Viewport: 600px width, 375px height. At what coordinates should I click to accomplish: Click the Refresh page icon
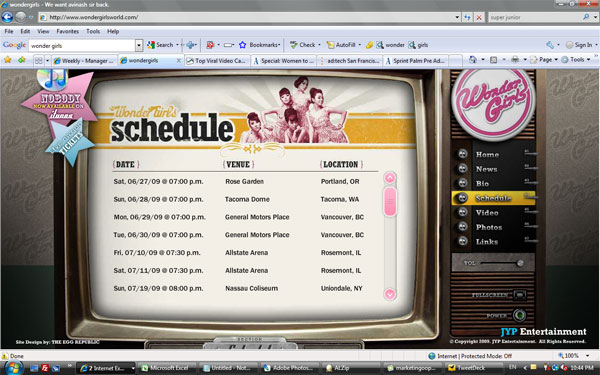467,17
